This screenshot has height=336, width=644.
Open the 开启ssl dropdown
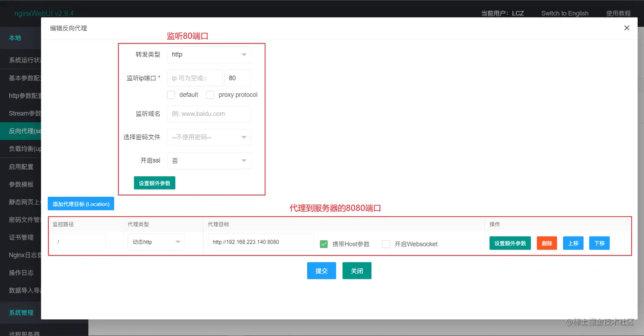[x=209, y=161]
